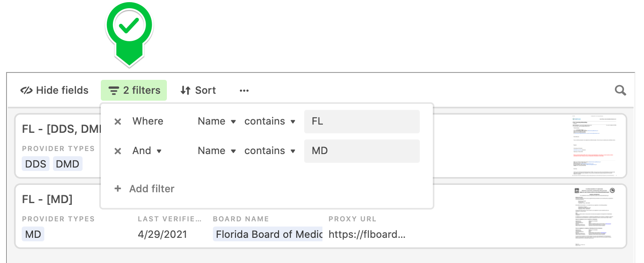
Task: Remove the FL filter with its X
Action: [117, 122]
